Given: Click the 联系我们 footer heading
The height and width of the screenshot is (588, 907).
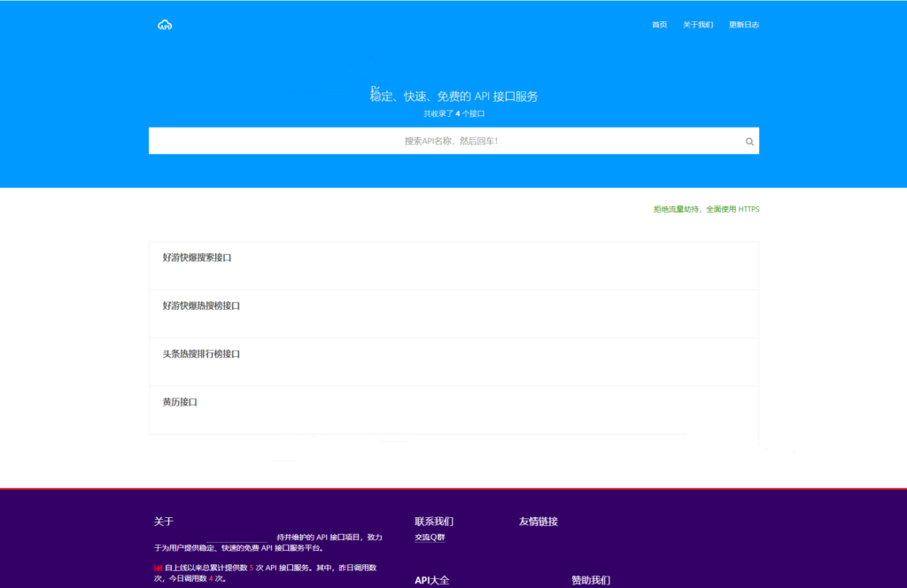Looking at the screenshot, I should pos(433,521).
